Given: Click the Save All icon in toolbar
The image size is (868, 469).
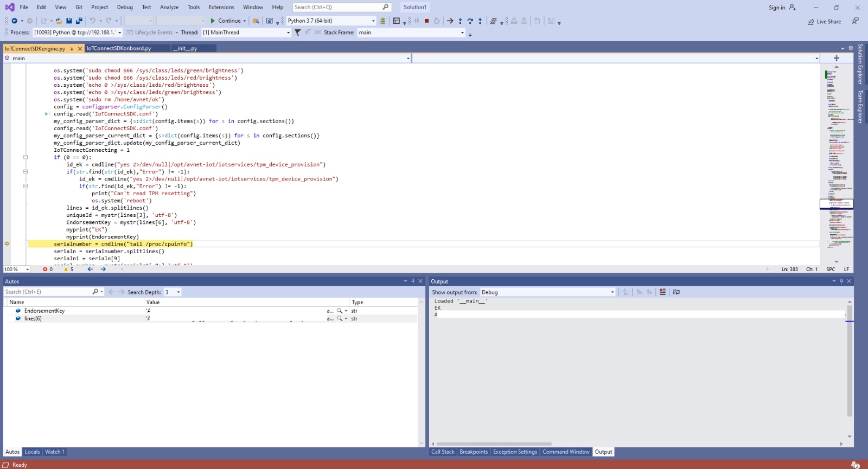Looking at the screenshot, I should [79, 21].
